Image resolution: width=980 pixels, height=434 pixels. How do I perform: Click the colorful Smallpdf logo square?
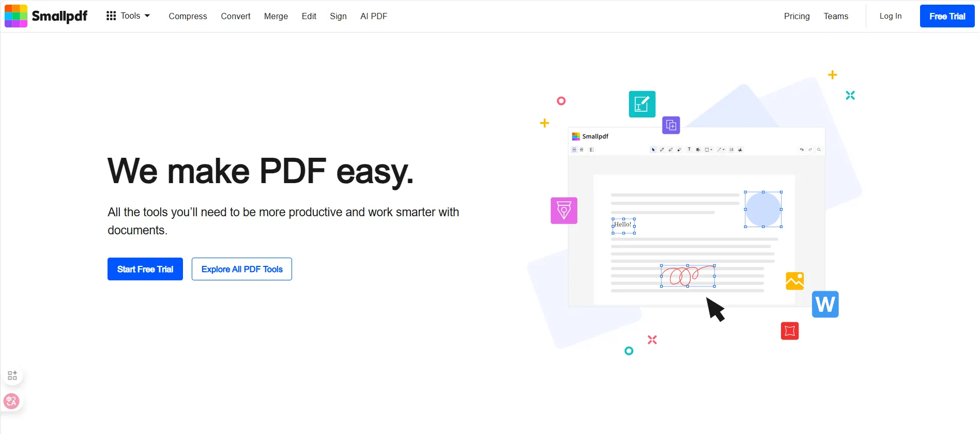pyautogui.click(x=16, y=16)
